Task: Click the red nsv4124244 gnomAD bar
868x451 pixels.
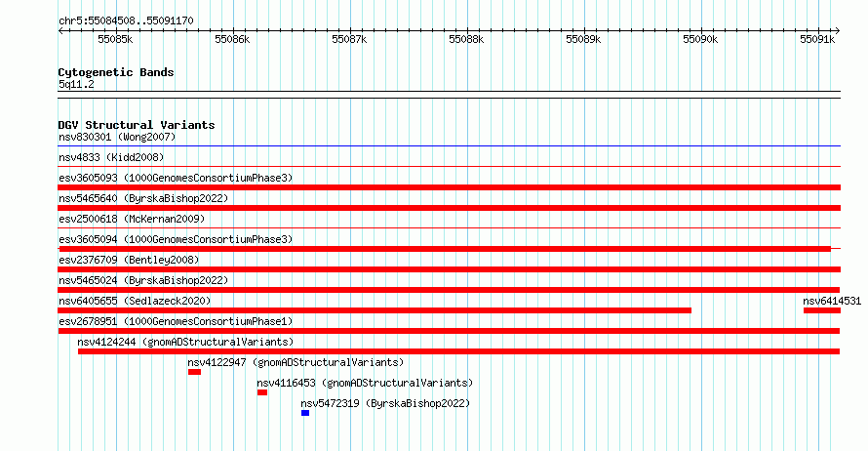Action: click(459, 351)
